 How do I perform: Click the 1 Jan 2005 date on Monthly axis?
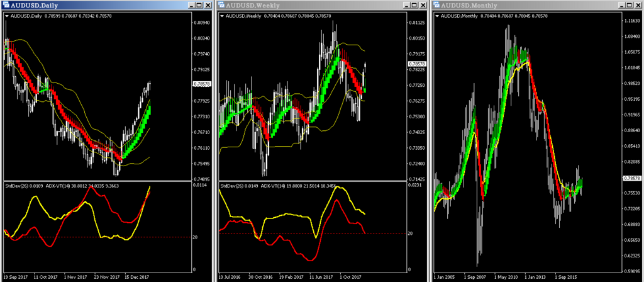(x=445, y=277)
